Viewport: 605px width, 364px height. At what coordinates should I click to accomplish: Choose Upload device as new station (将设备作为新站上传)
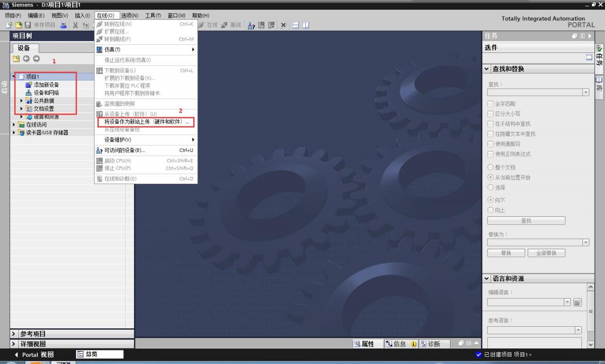pyautogui.click(x=146, y=122)
